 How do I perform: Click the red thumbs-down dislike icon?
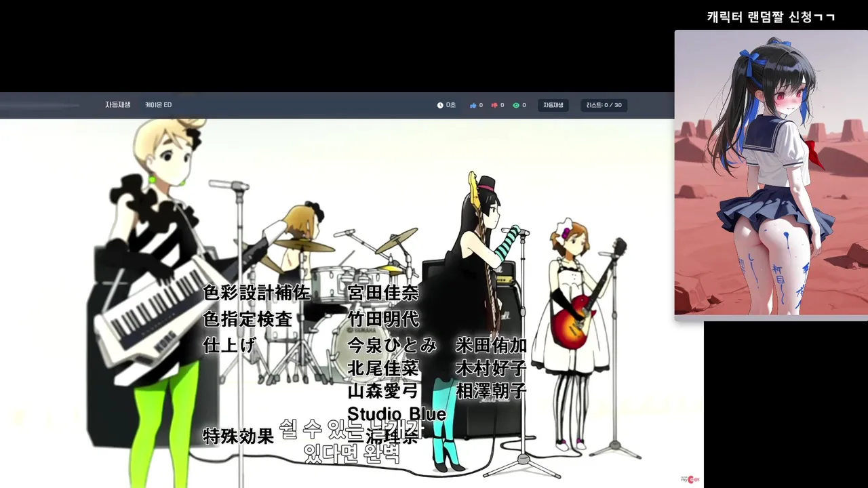tap(494, 105)
